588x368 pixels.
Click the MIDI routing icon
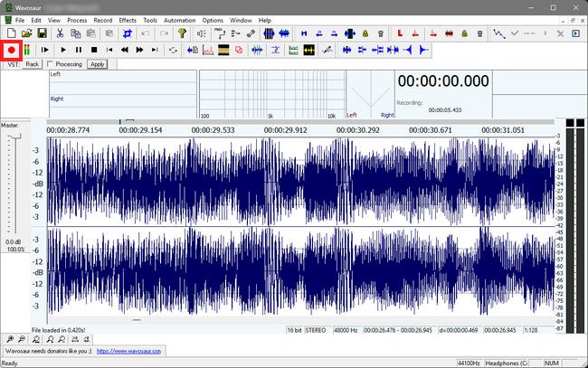tap(220, 33)
